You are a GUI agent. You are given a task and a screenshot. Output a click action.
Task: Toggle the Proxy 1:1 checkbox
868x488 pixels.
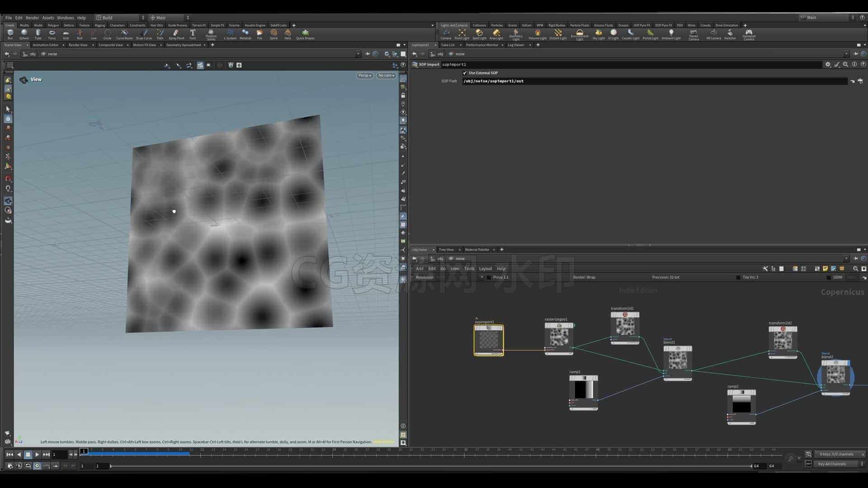[x=489, y=277]
